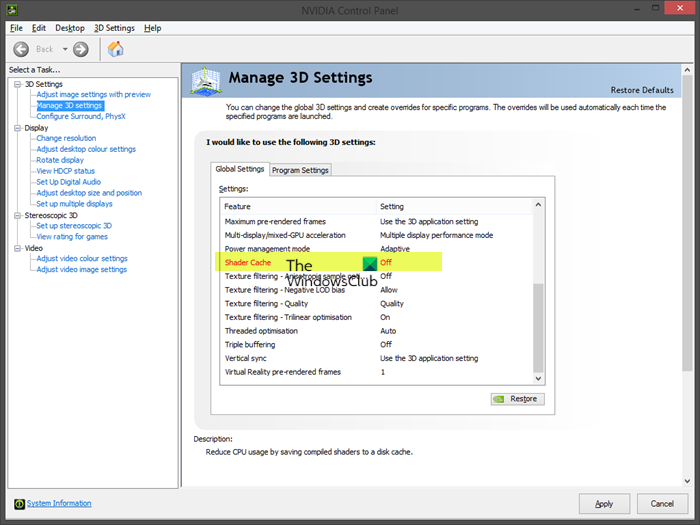700x525 pixels.
Task: Open the Home icon in the toolbar
Action: [116, 49]
